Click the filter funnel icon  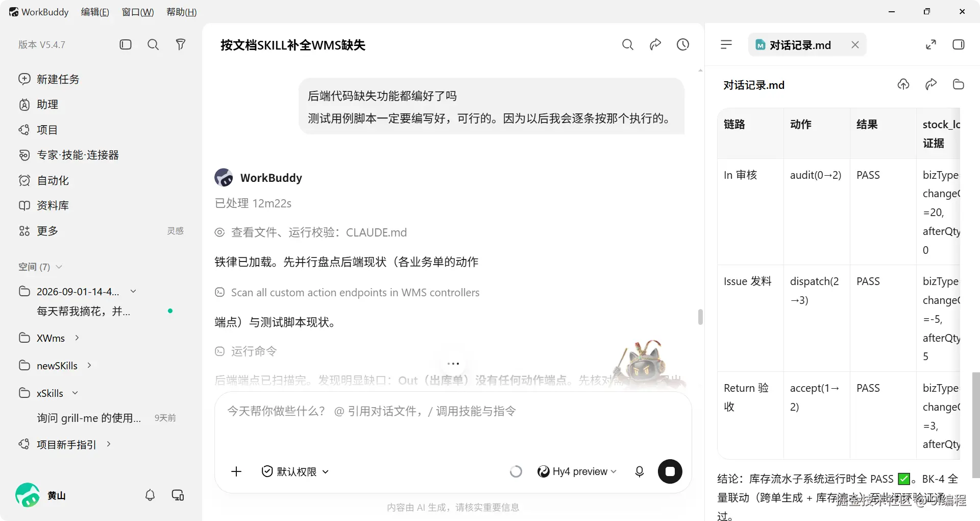tap(180, 45)
